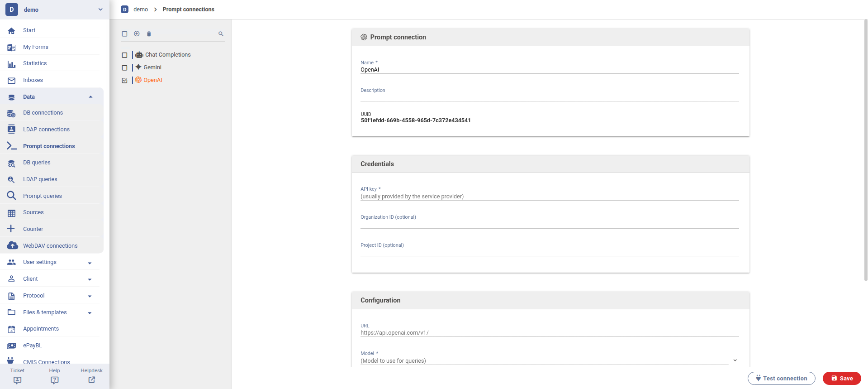Screen dimensions: 868x389
Task: Open the Help icon in bottom bar
Action: (x=54, y=380)
